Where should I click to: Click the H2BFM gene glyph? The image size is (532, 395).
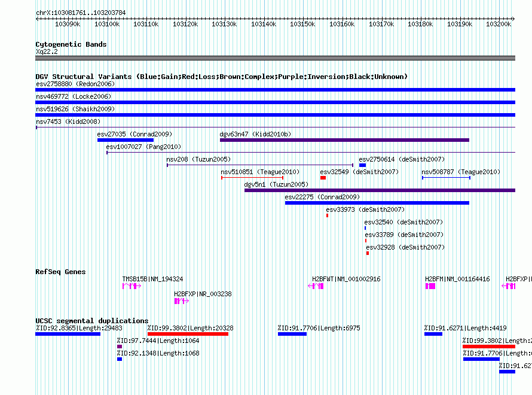(x=430, y=286)
